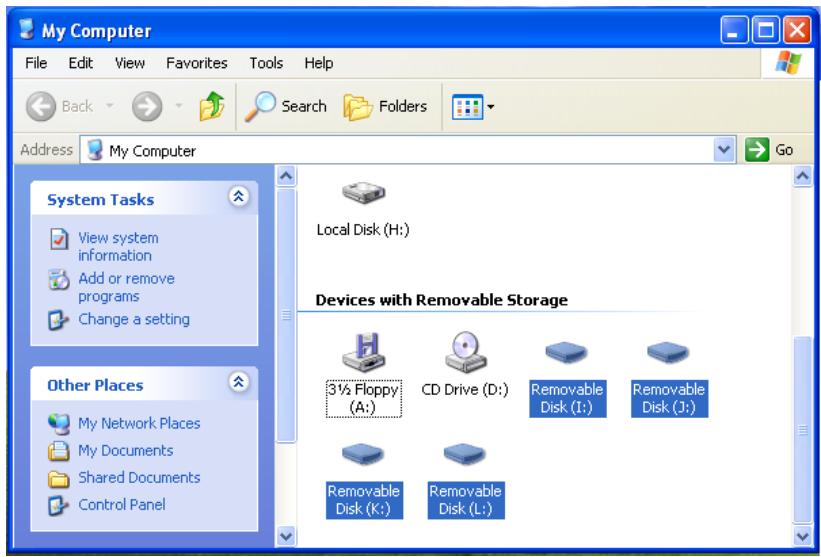821x557 pixels.
Task: Open the Help menu
Action: pyautogui.click(x=319, y=63)
